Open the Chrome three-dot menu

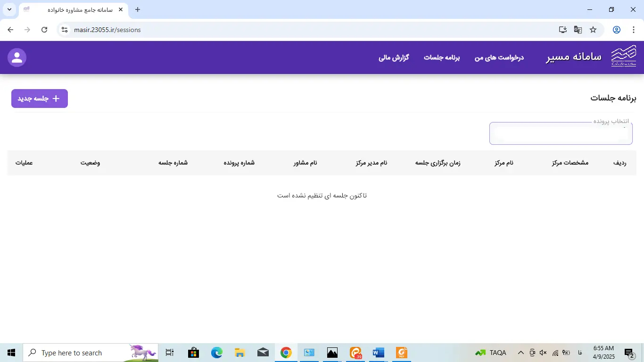point(633,30)
